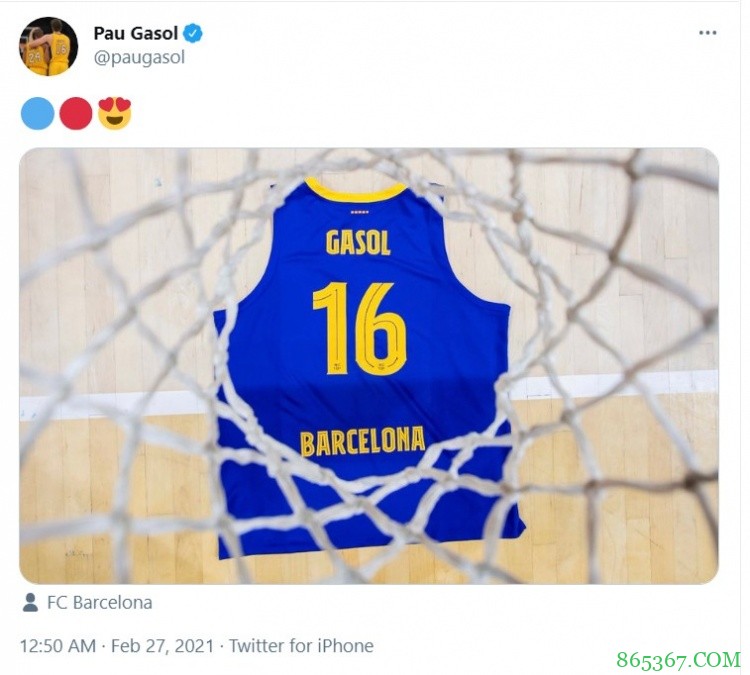Image resolution: width=750 pixels, height=675 pixels.
Task: Click the 865367.COM watermark
Action: [680, 658]
